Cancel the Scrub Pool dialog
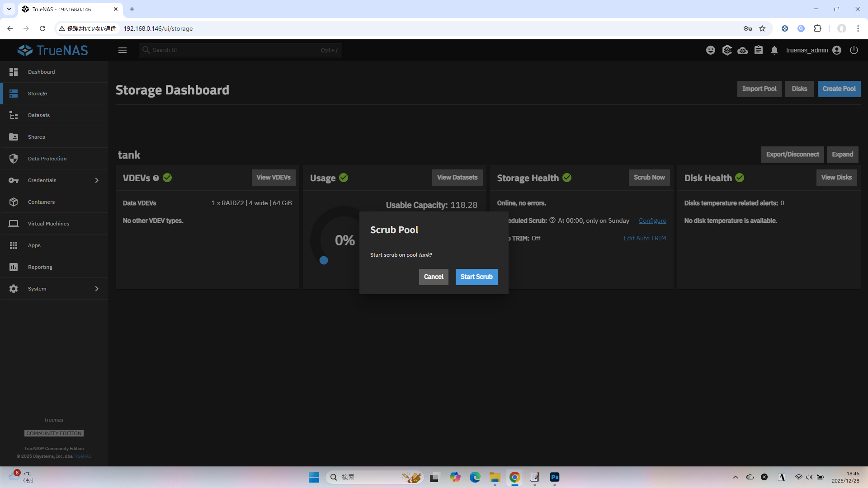Image resolution: width=868 pixels, height=488 pixels. [433, 277]
